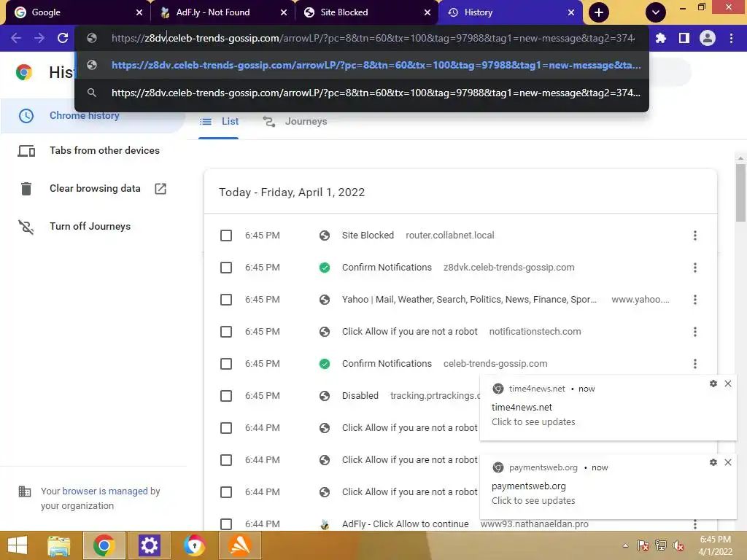The height and width of the screenshot is (560, 747).
Task: Open the AdFly - Click Allow to continue link
Action: tap(406, 524)
